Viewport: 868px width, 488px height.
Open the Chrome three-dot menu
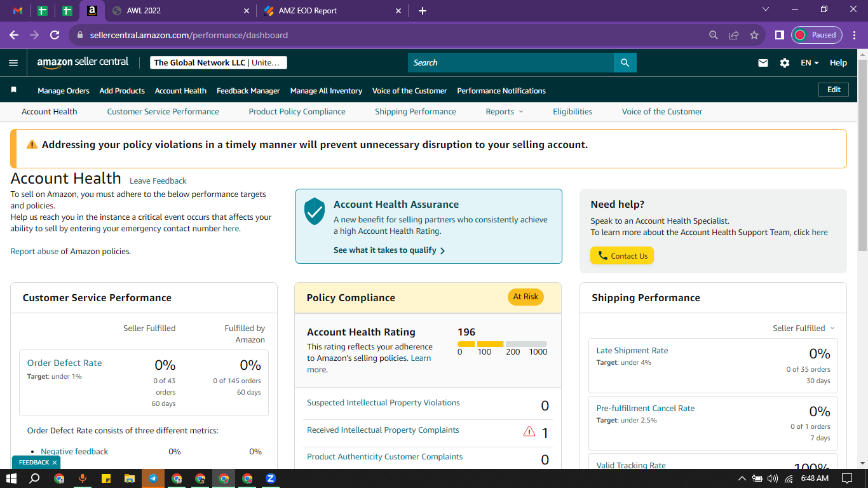pos(853,36)
